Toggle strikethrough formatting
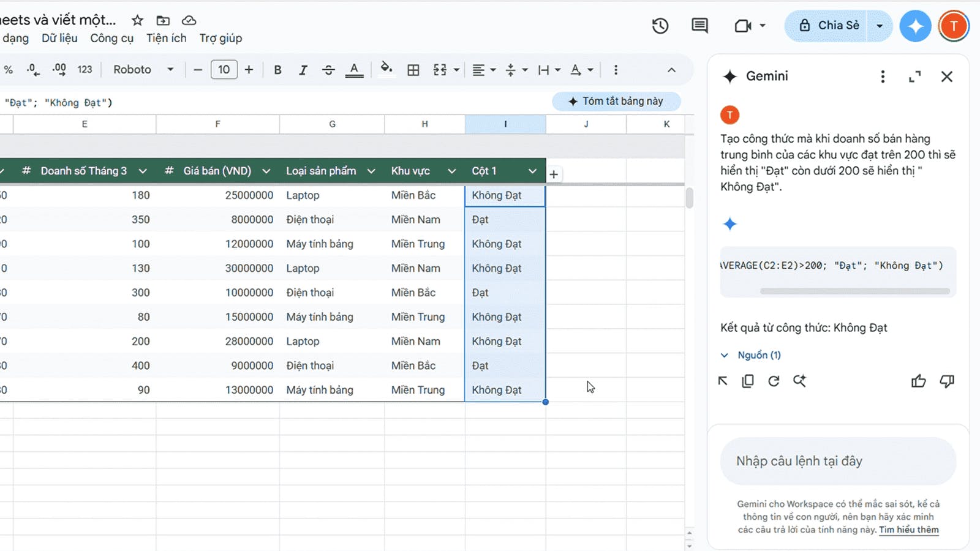 click(328, 70)
